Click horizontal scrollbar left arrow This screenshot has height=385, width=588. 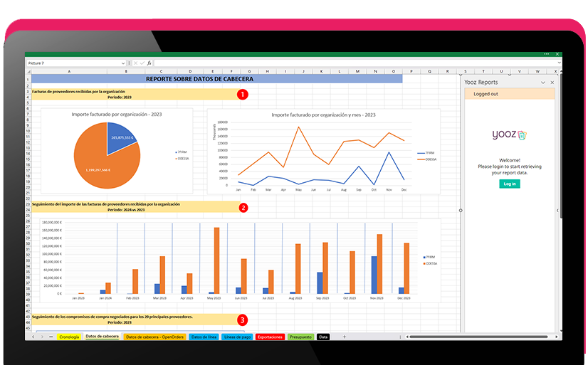(x=407, y=337)
